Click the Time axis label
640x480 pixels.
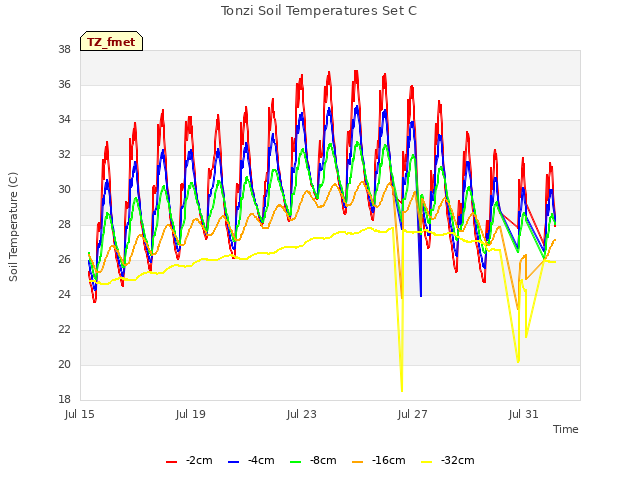point(566,429)
